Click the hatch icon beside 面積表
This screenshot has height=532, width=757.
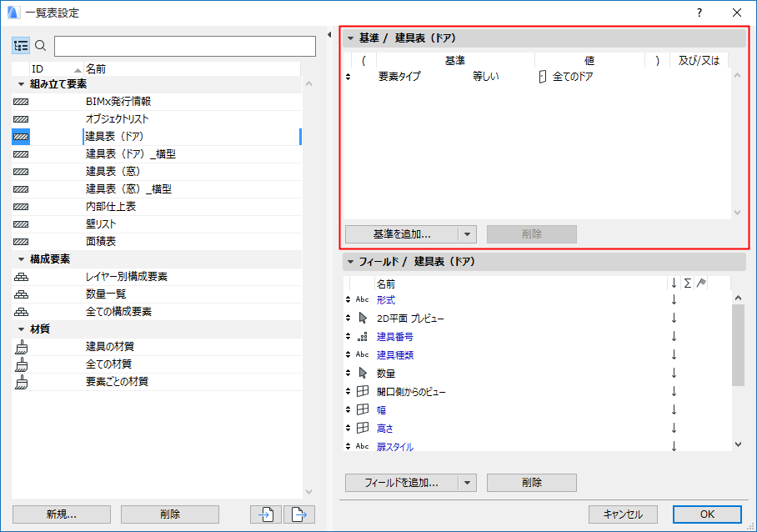click(21, 242)
